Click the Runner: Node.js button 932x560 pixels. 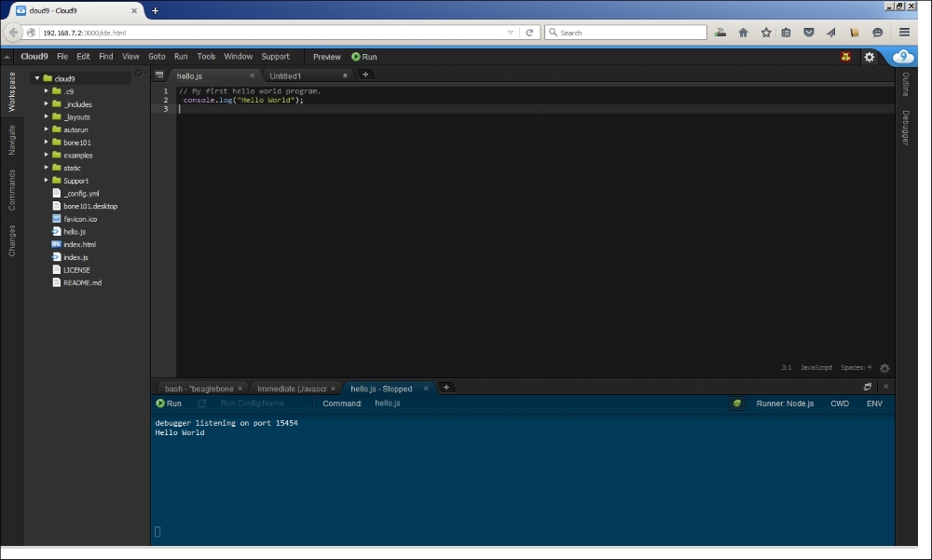[x=785, y=403]
